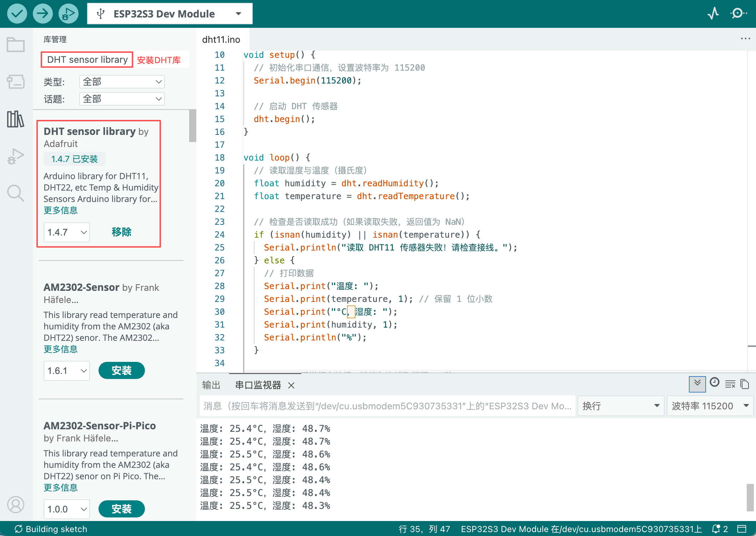
Task: Click the library list scrollbar thumb
Action: (193, 126)
